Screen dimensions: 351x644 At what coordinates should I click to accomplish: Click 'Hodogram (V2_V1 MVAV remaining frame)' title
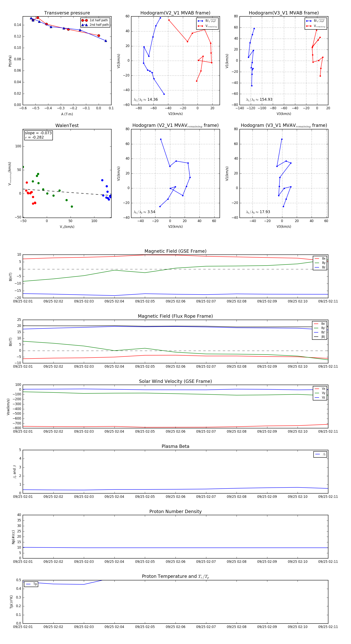click(175, 125)
